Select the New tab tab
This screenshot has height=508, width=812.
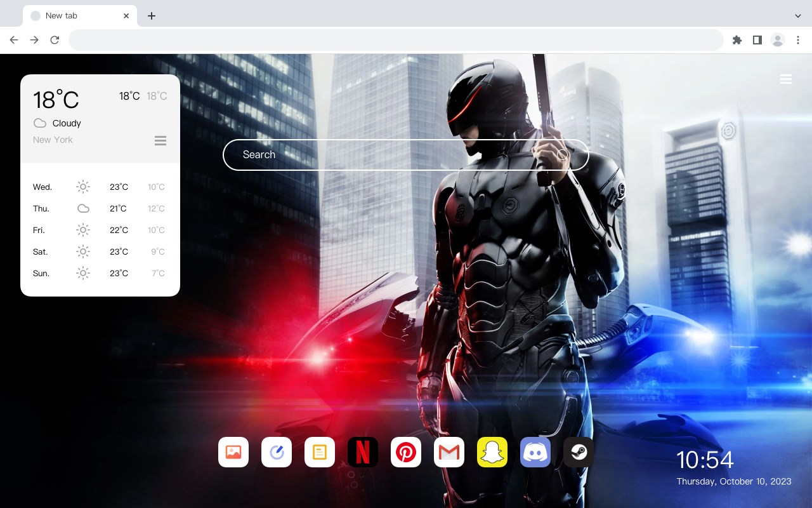(80, 16)
